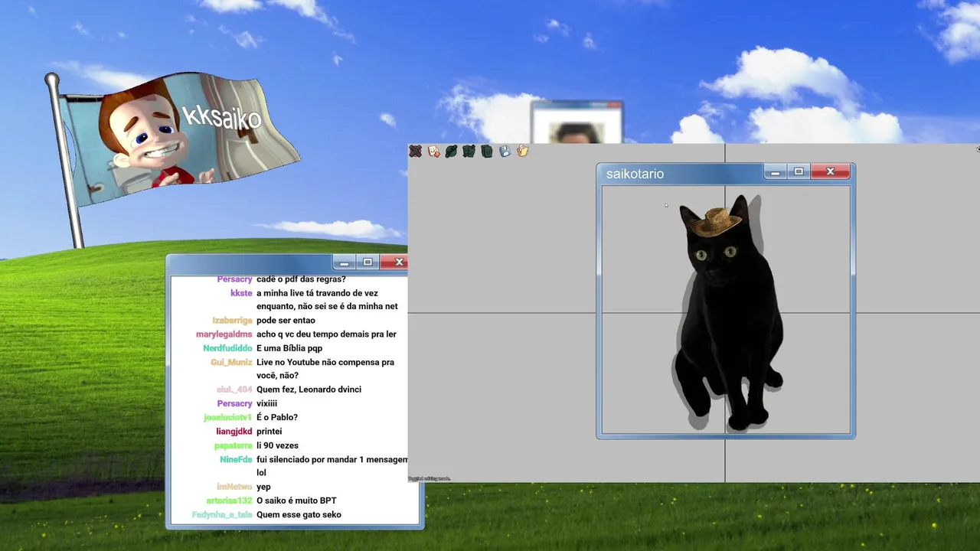The width and height of the screenshot is (980, 551).
Task: Click message 'É o Pablo?'
Action: [277, 418]
